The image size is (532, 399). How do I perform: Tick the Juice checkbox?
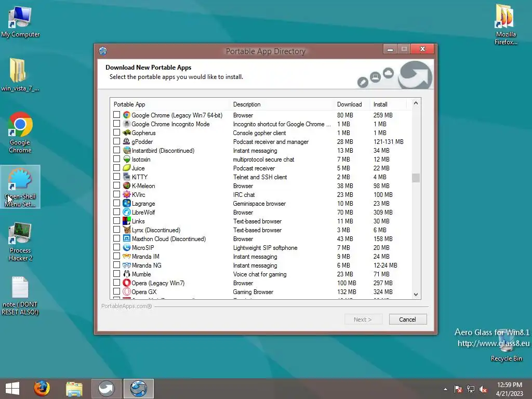(x=116, y=168)
